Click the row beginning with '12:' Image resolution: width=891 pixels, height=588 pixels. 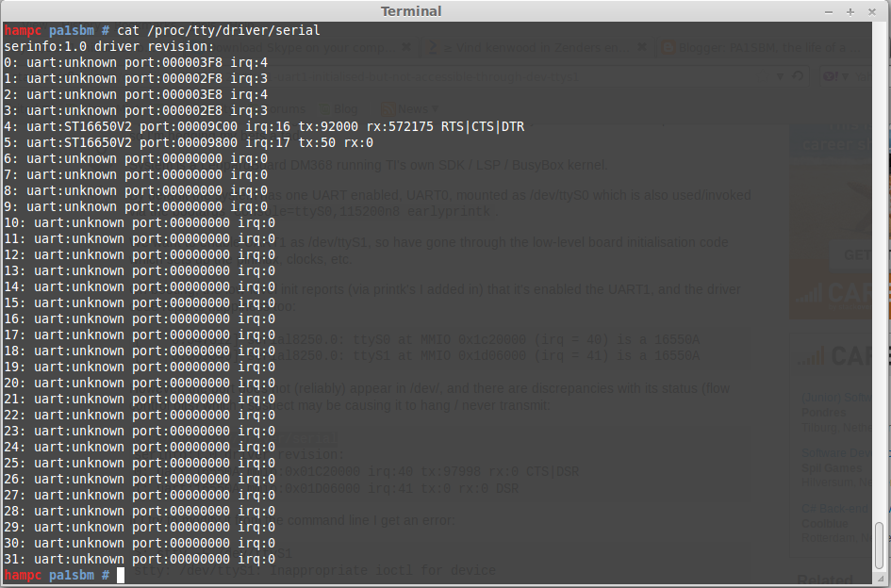(140, 255)
